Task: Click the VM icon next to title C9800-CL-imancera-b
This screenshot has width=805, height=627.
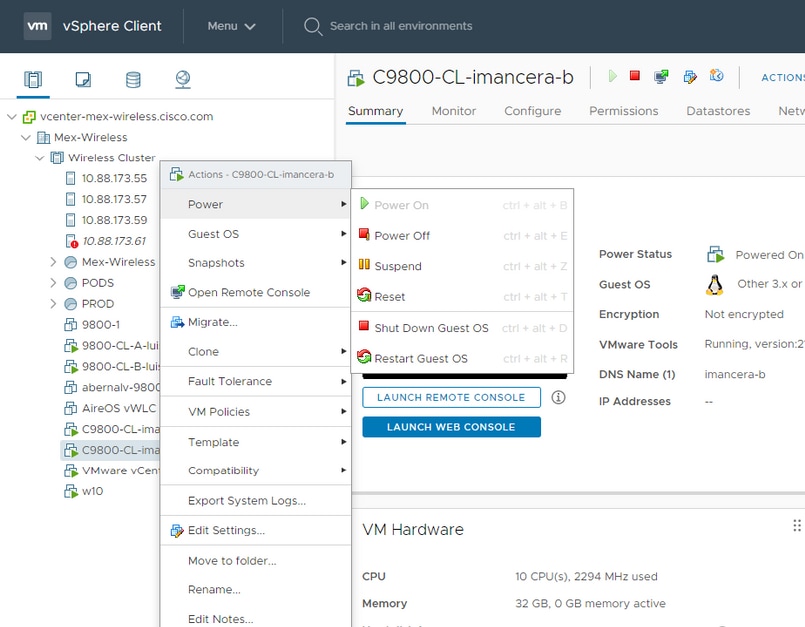Action: (x=356, y=78)
